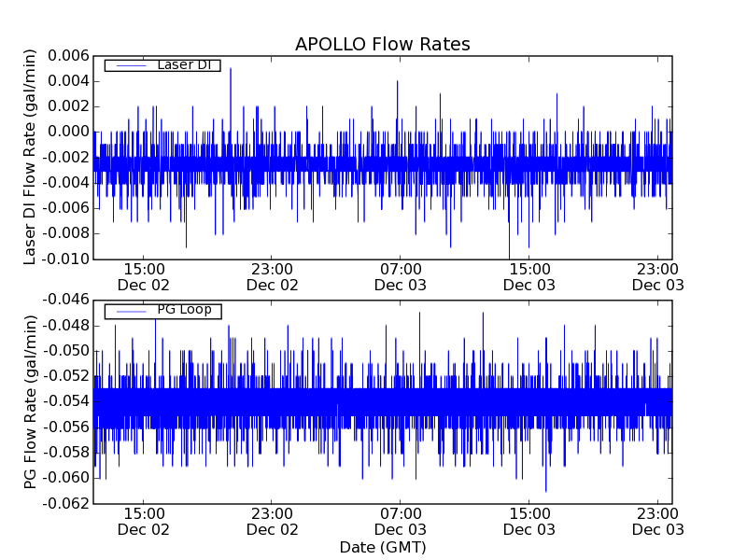Click the 0.006 tick label on top plot
The width and height of the screenshot is (747, 560).
68,56
